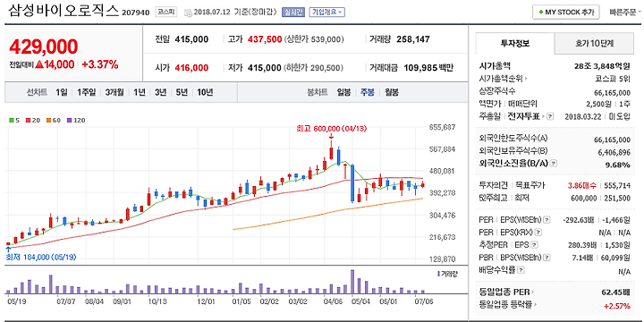The image size is (644, 322).
Task: Click 시가총액 value 28조 3,848억원
Action: [x=602, y=65]
